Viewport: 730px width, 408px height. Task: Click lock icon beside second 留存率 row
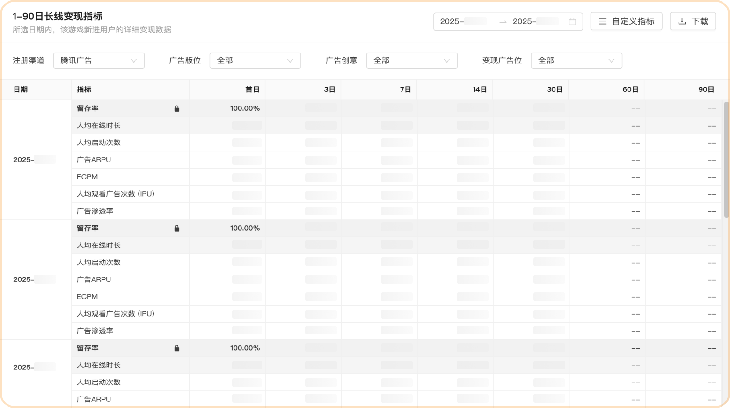(177, 228)
